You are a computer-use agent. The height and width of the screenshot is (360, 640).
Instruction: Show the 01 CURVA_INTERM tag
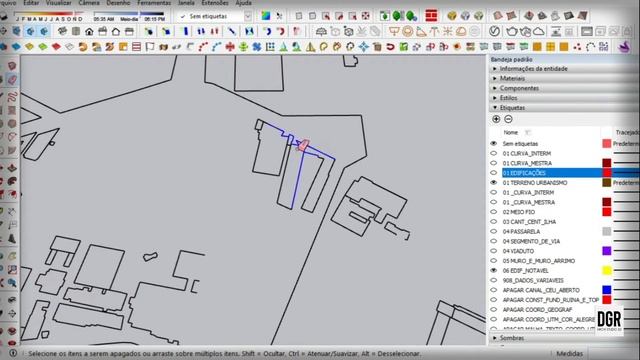[494, 153]
